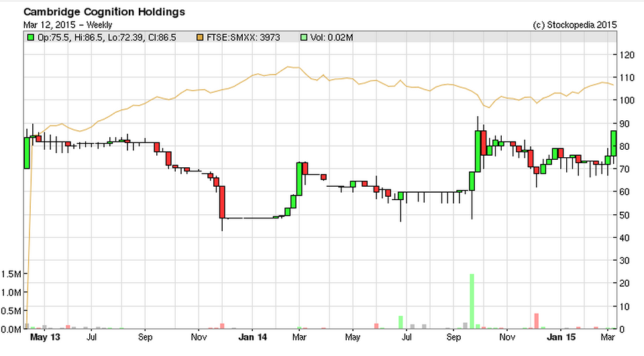
Task: Click the '80' price axis label
Action: tap(625, 146)
